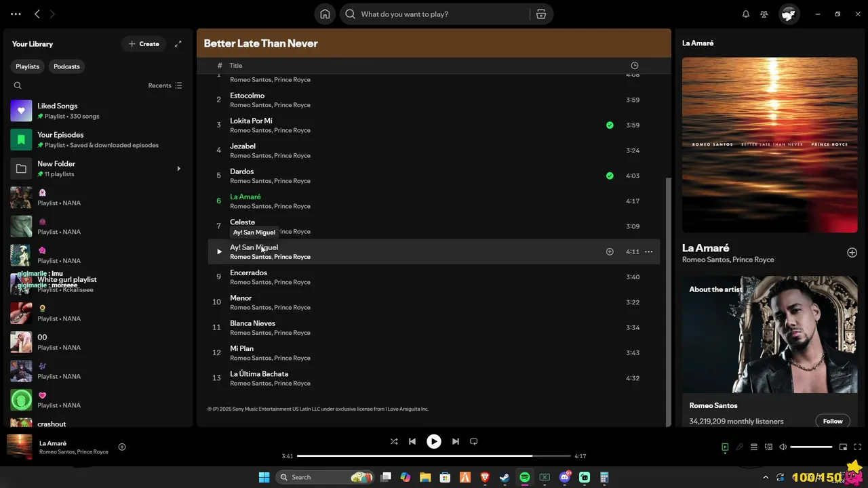The height and width of the screenshot is (488, 868).
Task: Open Your Episodes
Action: pos(98,140)
